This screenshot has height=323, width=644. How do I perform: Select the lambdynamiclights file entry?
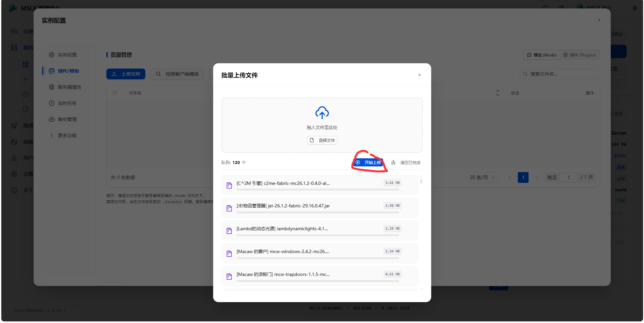click(319, 230)
